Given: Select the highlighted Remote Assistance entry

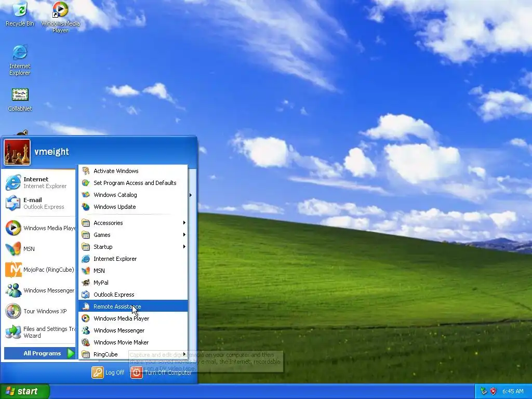Looking at the screenshot, I should [133, 307].
